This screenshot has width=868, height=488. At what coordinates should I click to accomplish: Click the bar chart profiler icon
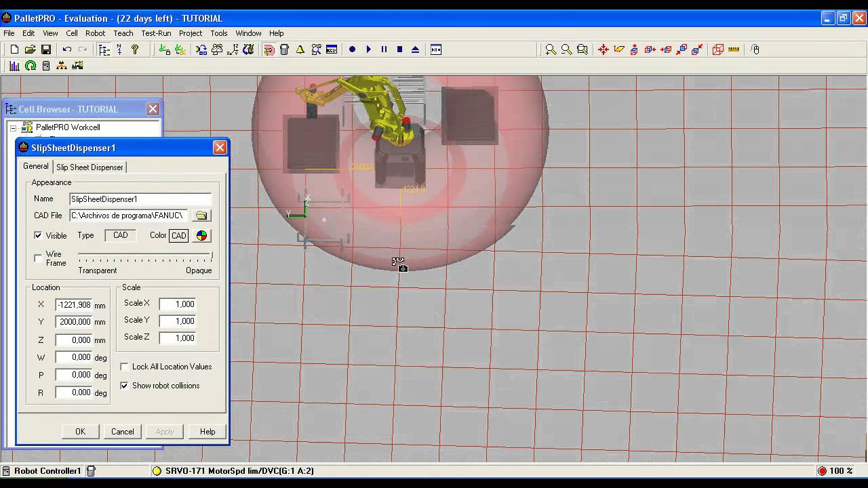coord(14,66)
